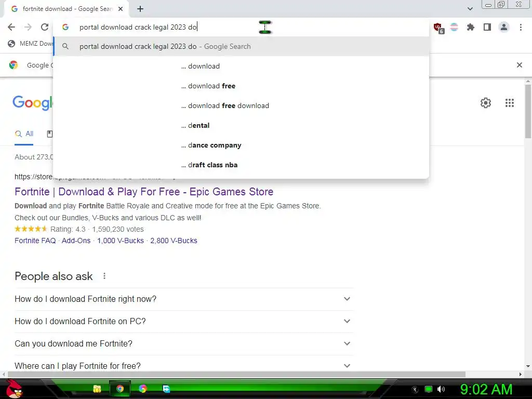Expand 'Can you download me Fortnite?'
The width and height of the screenshot is (532, 399).
(x=184, y=344)
